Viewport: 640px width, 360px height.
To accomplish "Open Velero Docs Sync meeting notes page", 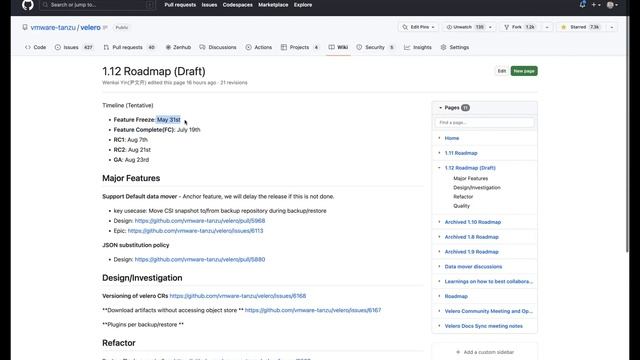I will point(484,326).
